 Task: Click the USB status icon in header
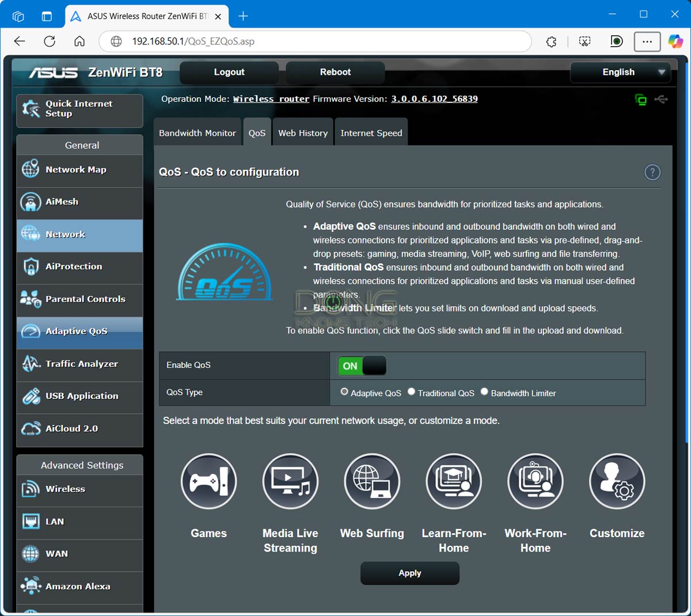click(661, 100)
